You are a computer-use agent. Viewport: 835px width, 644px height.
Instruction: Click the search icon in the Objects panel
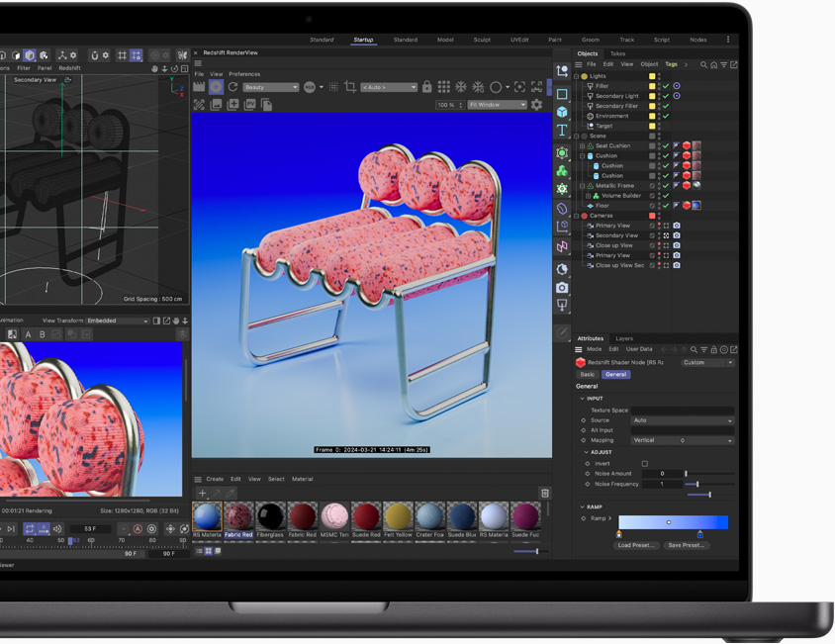703,64
